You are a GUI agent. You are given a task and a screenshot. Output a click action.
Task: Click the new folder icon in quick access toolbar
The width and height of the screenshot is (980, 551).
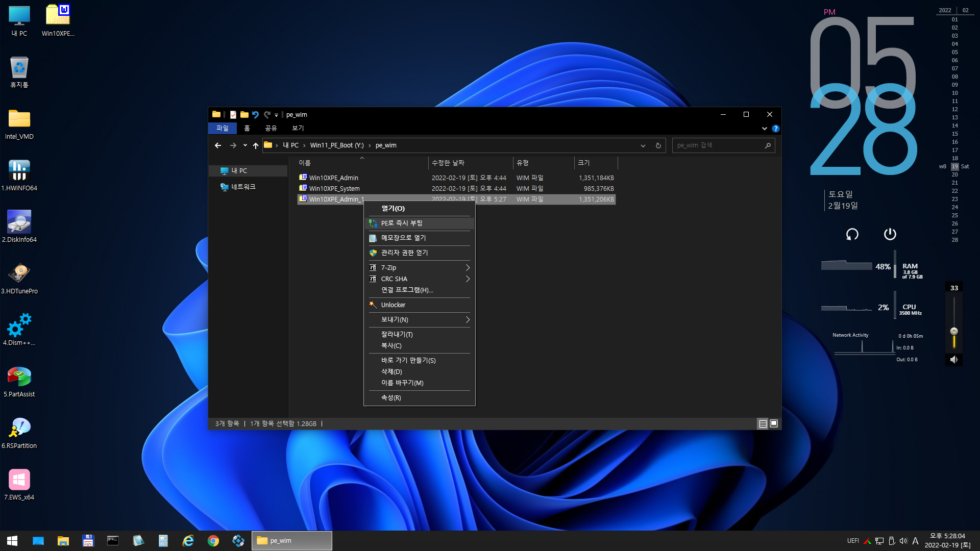pos(244,115)
